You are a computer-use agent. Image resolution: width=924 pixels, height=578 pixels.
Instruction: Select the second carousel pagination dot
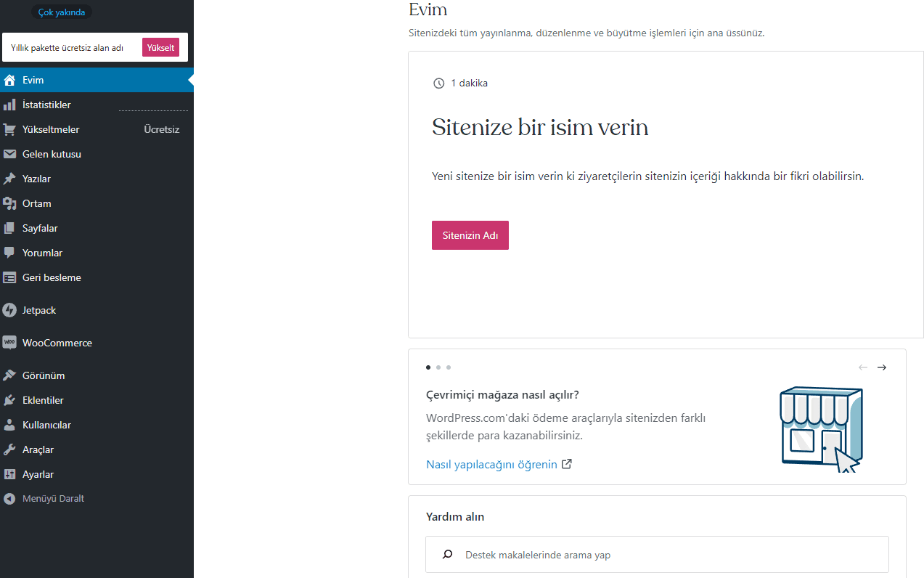tap(438, 367)
